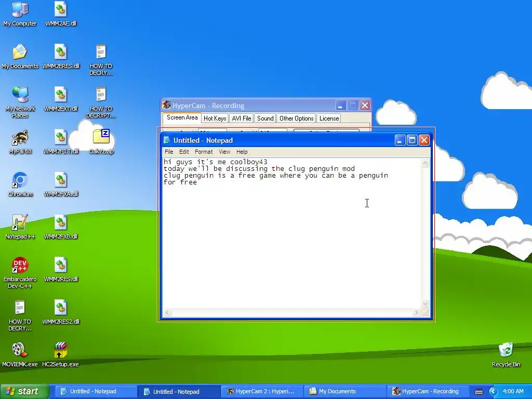Image resolution: width=532 pixels, height=399 pixels.
Task: Open Notepad View menu
Action: point(224,152)
